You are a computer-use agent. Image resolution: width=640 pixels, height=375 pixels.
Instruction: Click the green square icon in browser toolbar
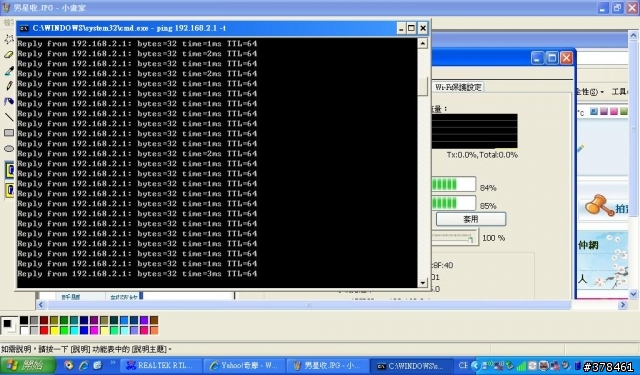click(x=624, y=111)
